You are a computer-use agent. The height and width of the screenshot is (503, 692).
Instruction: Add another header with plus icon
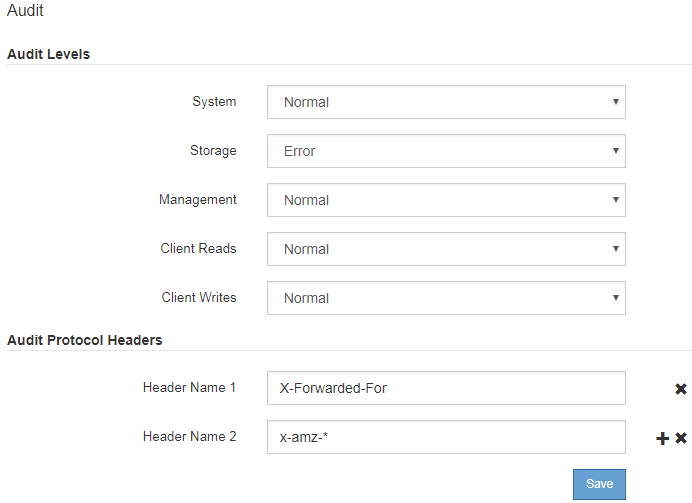click(x=662, y=438)
